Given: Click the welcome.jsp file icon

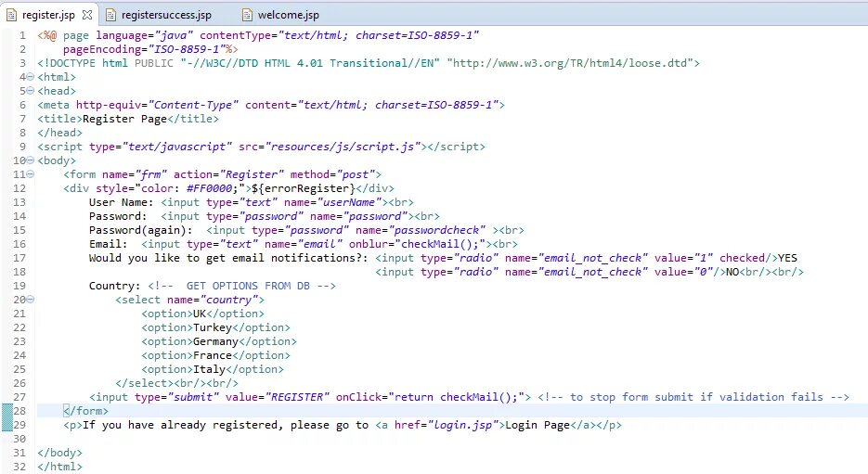Looking at the screenshot, I should tap(248, 15).
